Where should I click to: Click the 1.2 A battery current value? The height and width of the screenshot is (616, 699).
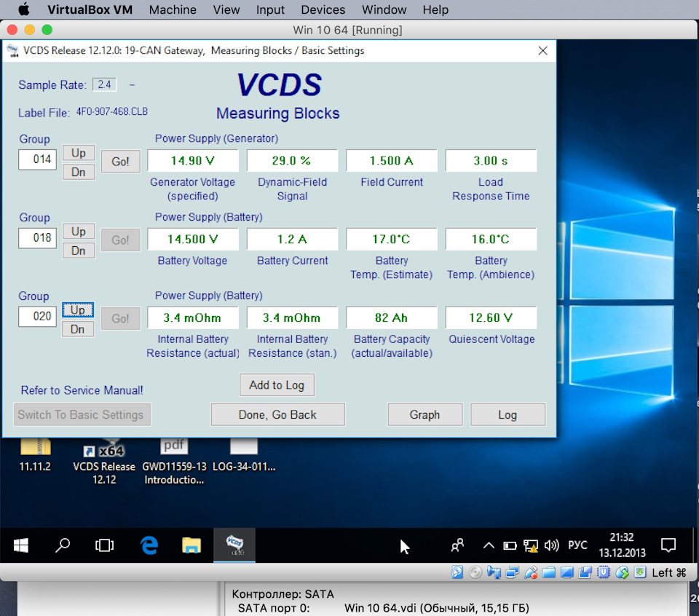coord(292,240)
